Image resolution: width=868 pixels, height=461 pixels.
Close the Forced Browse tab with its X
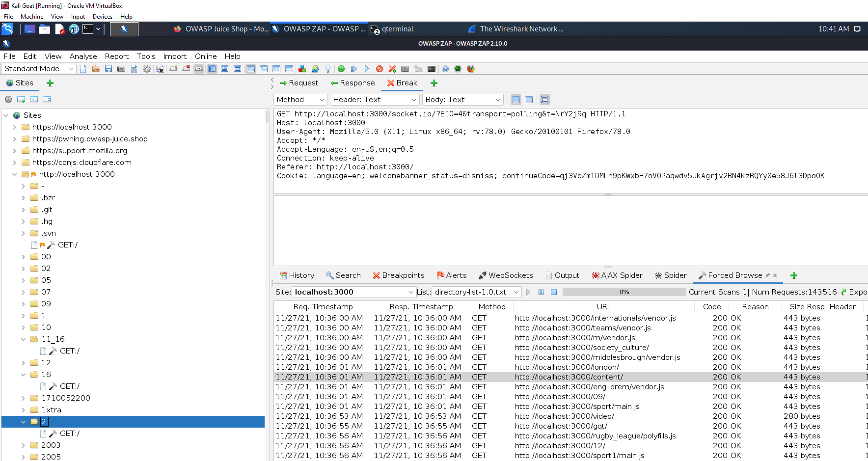(x=775, y=275)
